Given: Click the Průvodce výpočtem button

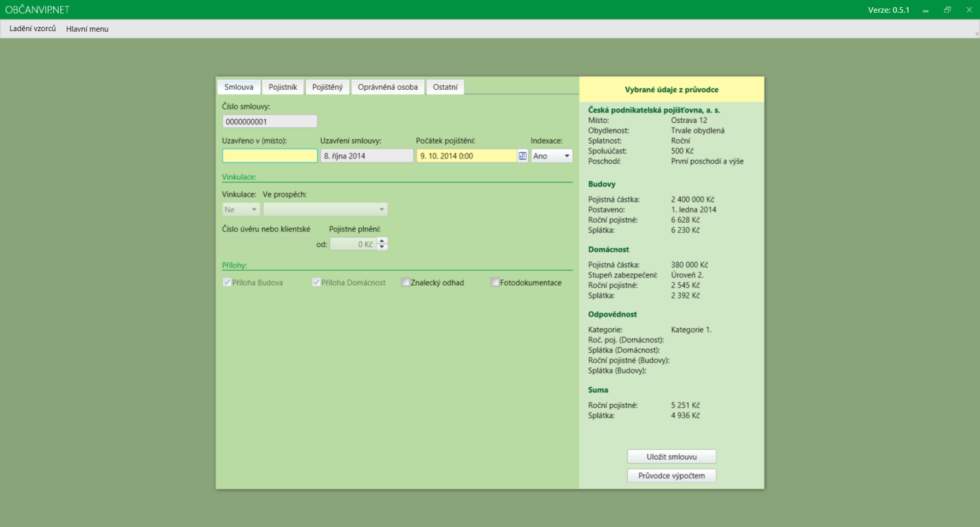Looking at the screenshot, I should pos(672,475).
